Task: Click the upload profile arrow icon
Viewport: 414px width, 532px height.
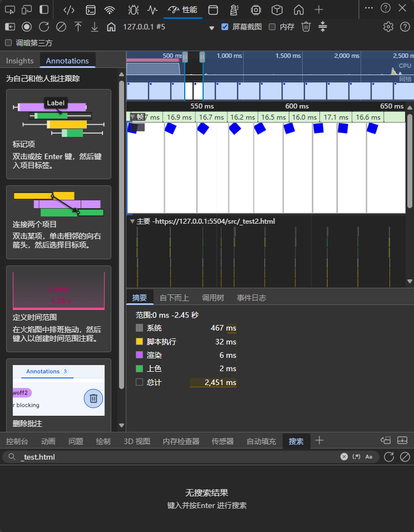Action: (78, 27)
